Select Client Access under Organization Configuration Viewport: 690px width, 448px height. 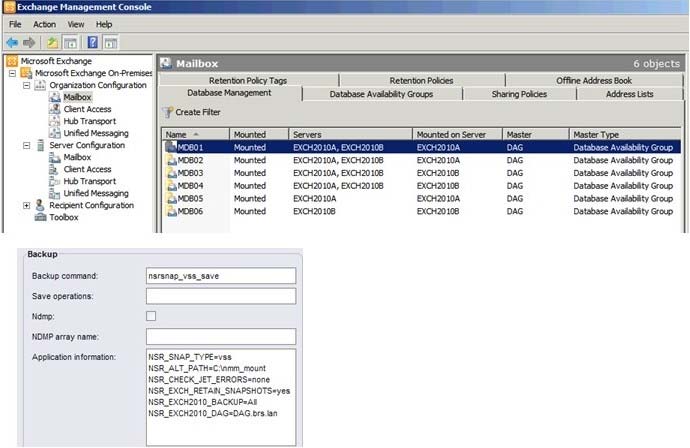[x=87, y=109]
